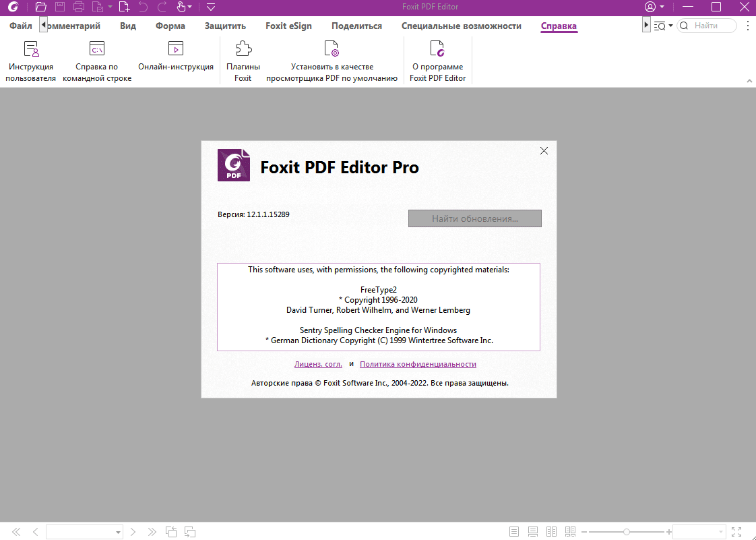Go to previous page arrow

(35, 532)
